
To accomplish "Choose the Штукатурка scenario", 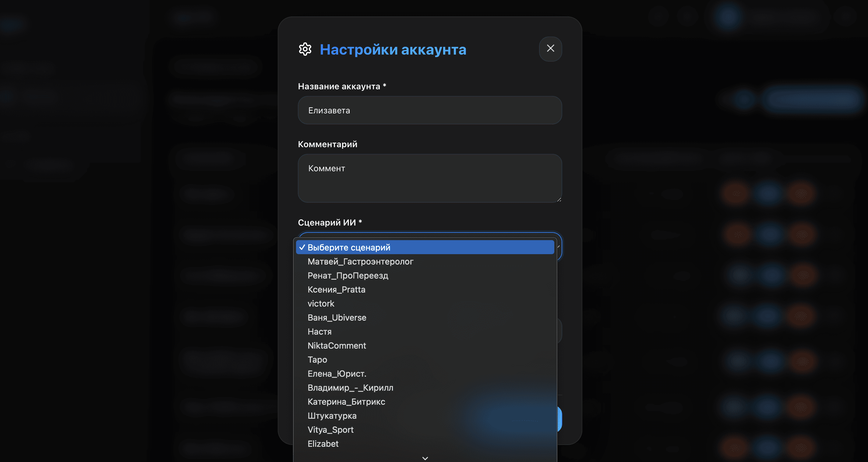I will click(x=425, y=415).
